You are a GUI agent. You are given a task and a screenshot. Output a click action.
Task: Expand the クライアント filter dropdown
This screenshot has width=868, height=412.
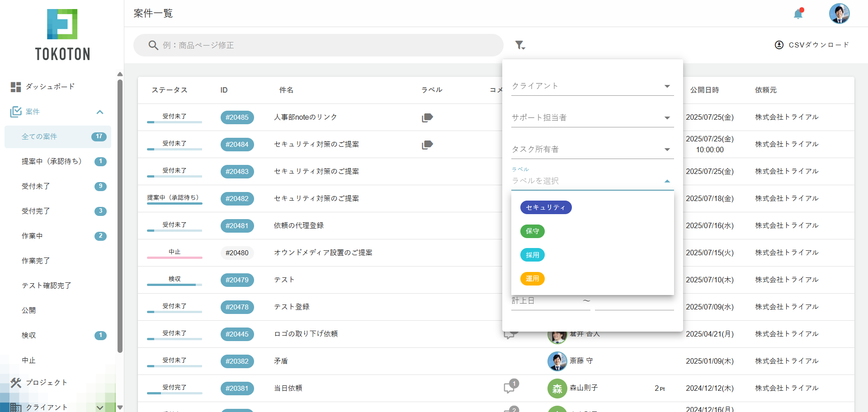click(x=592, y=86)
